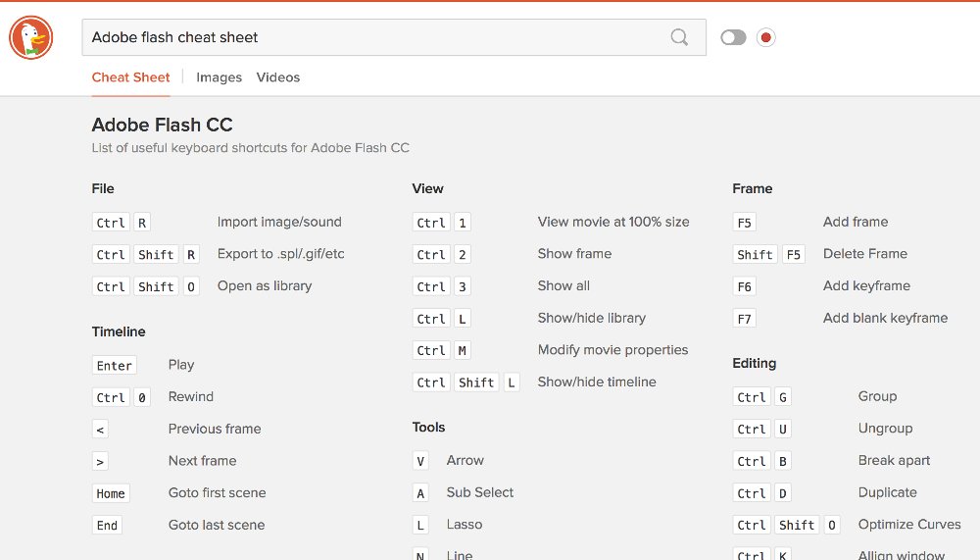Screen dimensions: 980x560
Task: Click the 'File' section heading
Action: (103, 189)
